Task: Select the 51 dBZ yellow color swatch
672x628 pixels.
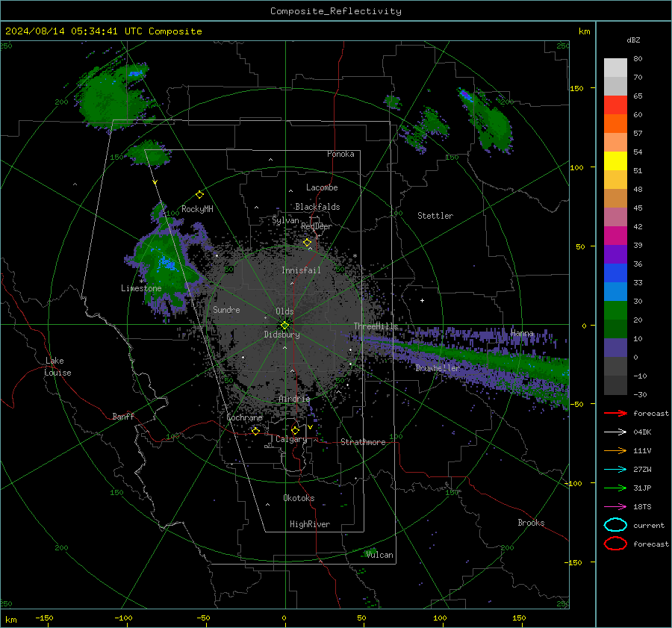Action: (615, 161)
